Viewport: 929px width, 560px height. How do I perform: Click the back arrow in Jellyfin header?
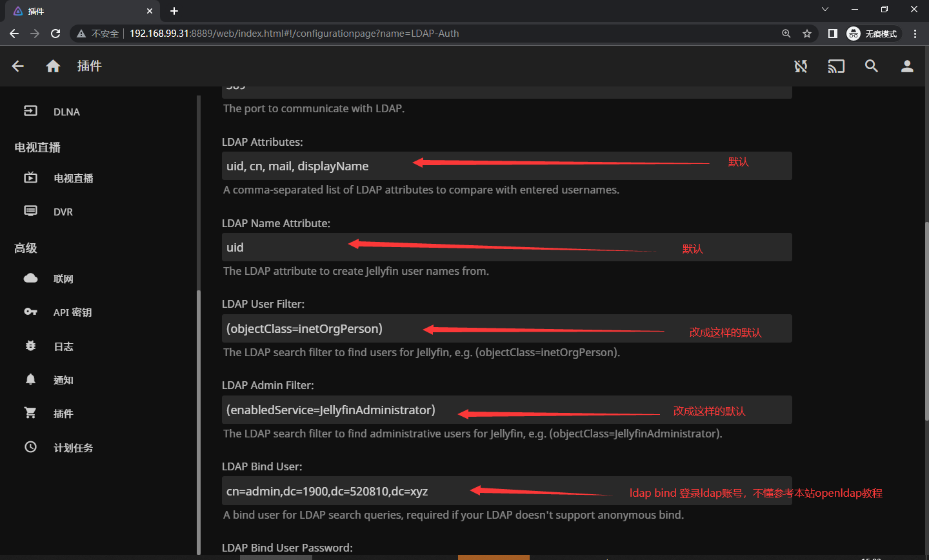coord(18,66)
